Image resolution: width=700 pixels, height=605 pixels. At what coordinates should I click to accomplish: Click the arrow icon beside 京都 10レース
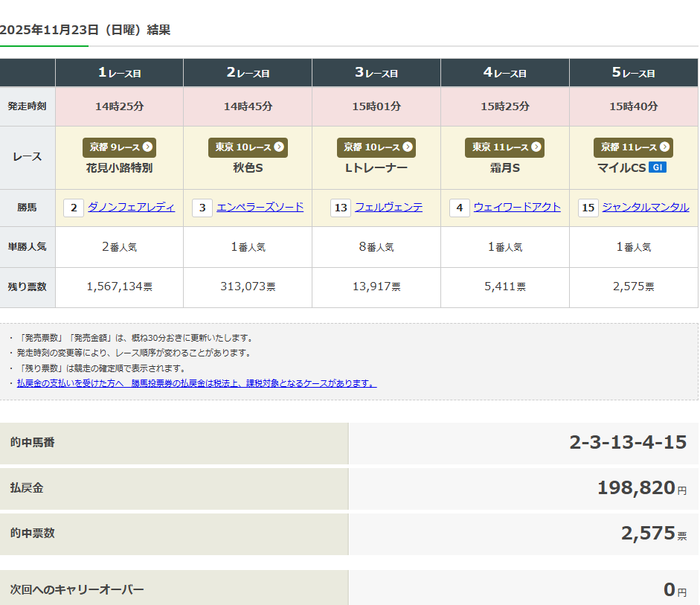(408, 147)
